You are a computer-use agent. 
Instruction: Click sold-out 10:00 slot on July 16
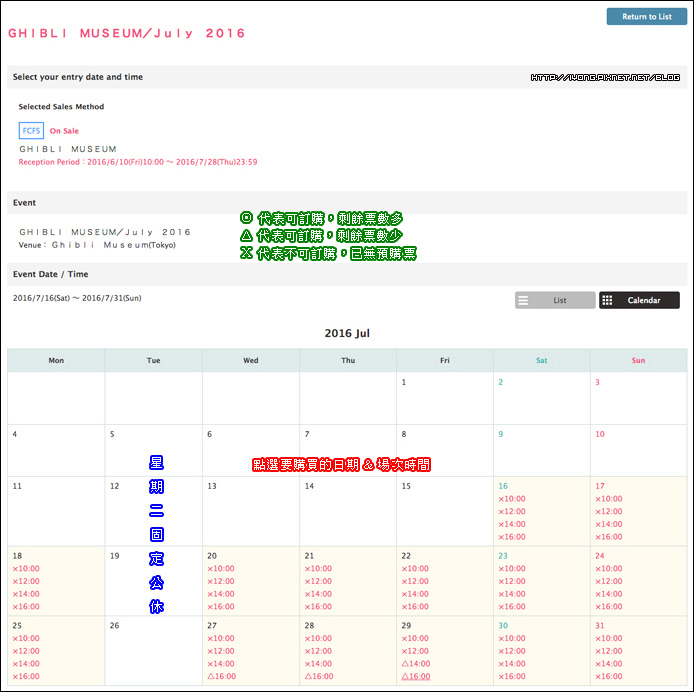point(512,499)
